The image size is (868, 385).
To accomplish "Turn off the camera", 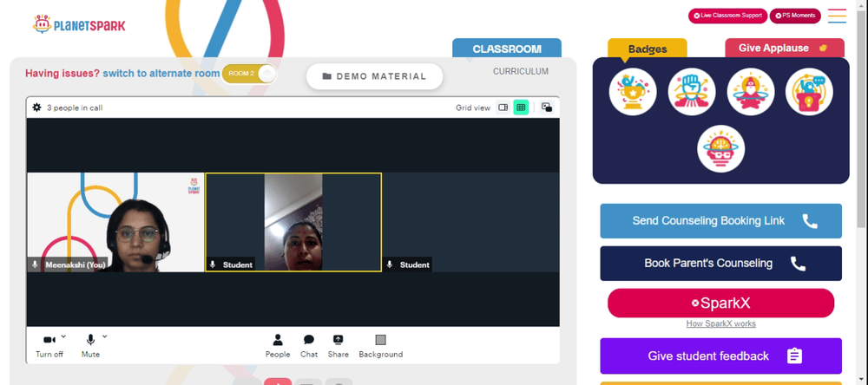I will (49, 346).
